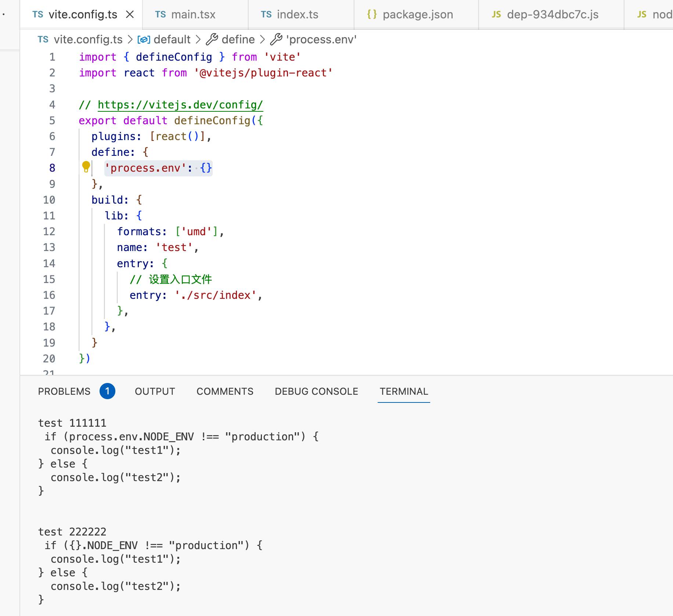Expand the breadcrumb chevron after vite.config.ts
This screenshot has width=673, height=616.
(x=130, y=39)
